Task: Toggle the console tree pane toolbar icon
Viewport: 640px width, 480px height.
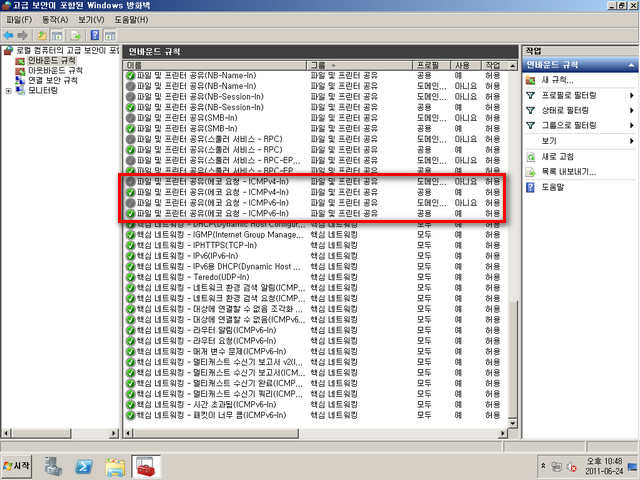Action: coord(57,36)
